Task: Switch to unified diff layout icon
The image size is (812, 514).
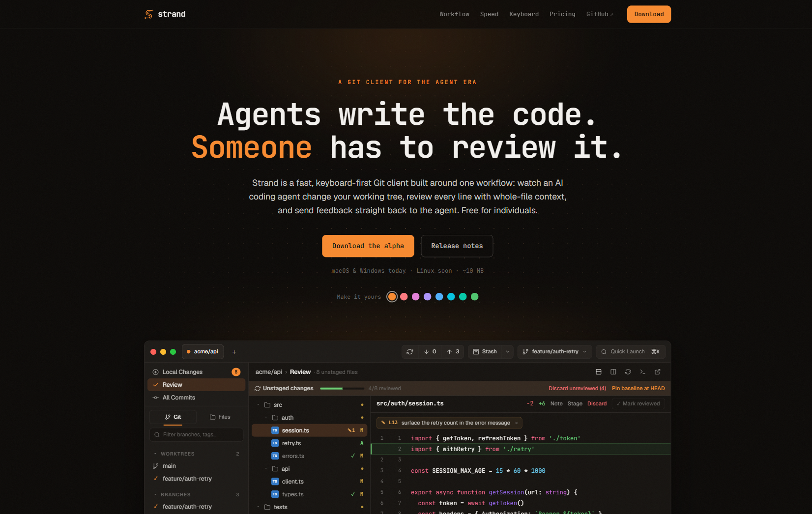Action: (x=598, y=372)
